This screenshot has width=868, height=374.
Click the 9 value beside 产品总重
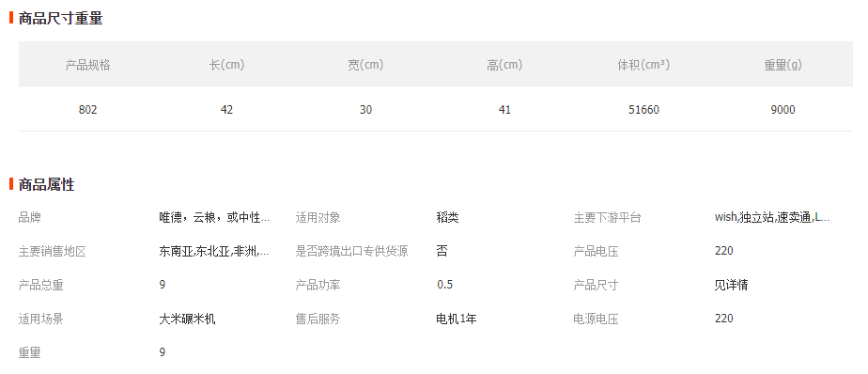[163, 285]
